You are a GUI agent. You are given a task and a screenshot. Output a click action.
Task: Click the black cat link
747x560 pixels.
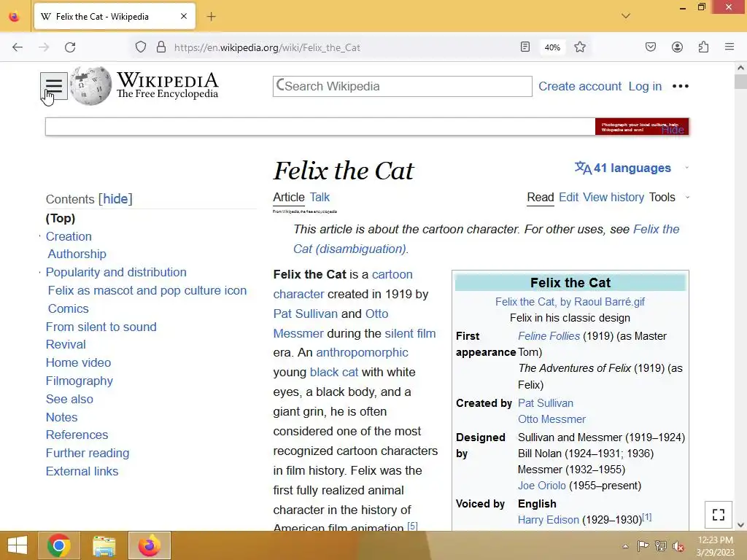334,372
